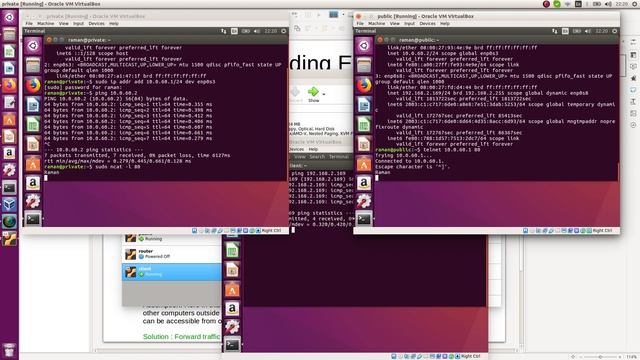Open Dash in the public VM launcher
Image resolution: width=640 pixels, height=360 pixels.
click(364, 45)
